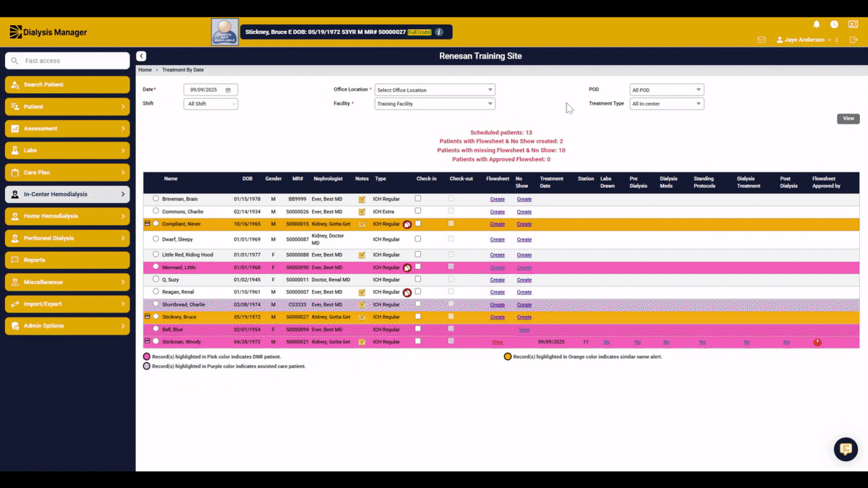Open the screen share icon in the header

click(854, 25)
